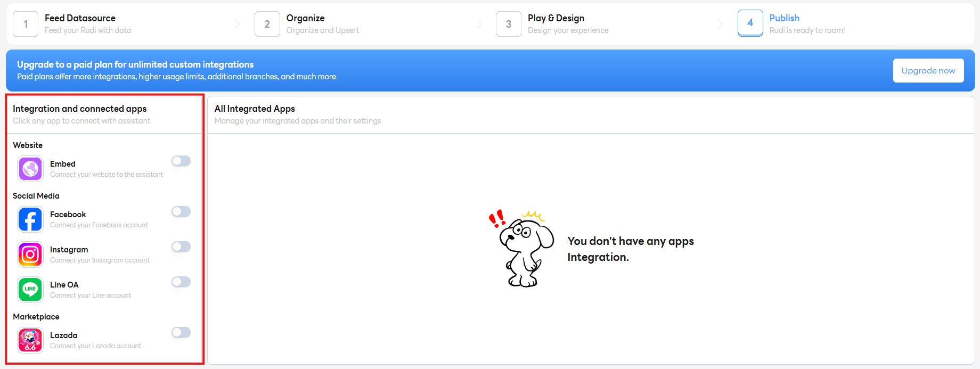This screenshot has width=980, height=369.
Task: Enable the Embed website toggle
Action: tap(181, 161)
